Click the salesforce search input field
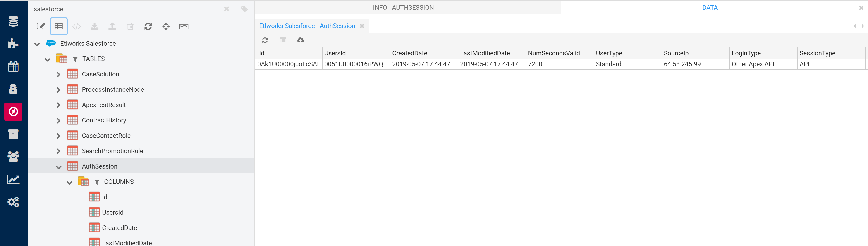Viewport: 868px width, 246px height. click(x=125, y=9)
